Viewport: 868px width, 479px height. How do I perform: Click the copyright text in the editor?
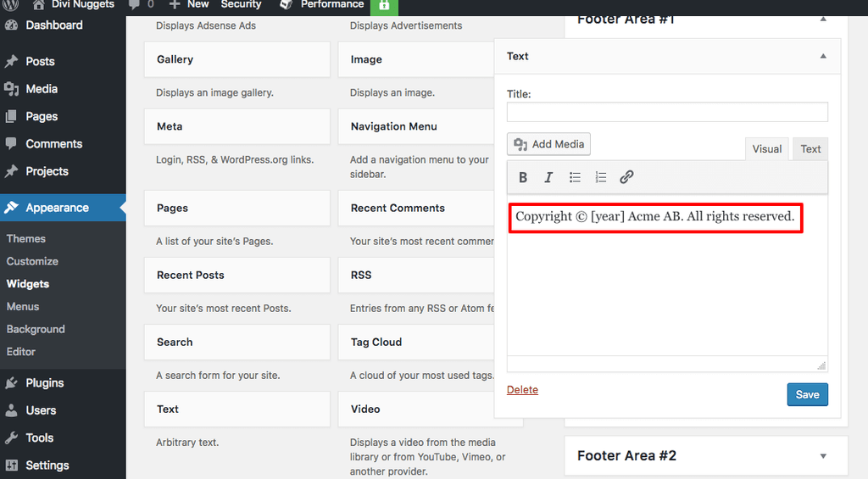pos(655,216)
